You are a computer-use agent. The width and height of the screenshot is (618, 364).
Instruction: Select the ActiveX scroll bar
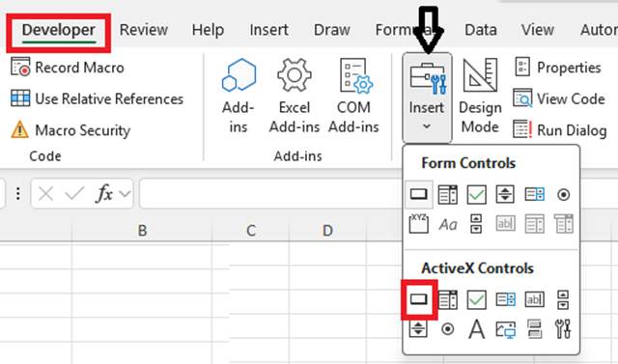click(563, 299)
